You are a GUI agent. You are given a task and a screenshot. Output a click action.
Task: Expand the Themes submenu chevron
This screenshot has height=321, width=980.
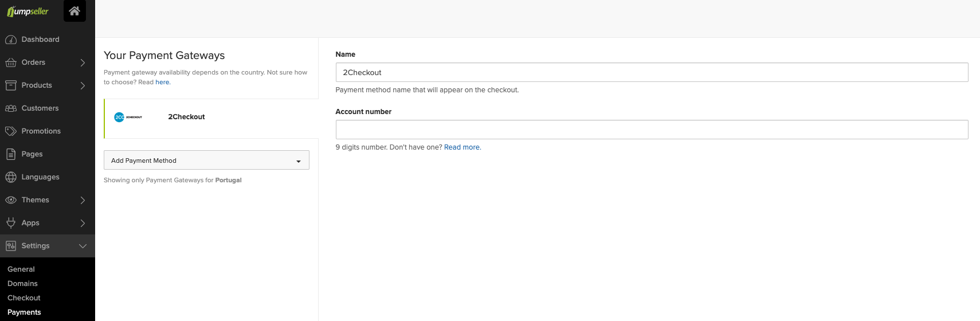[83, 200]
